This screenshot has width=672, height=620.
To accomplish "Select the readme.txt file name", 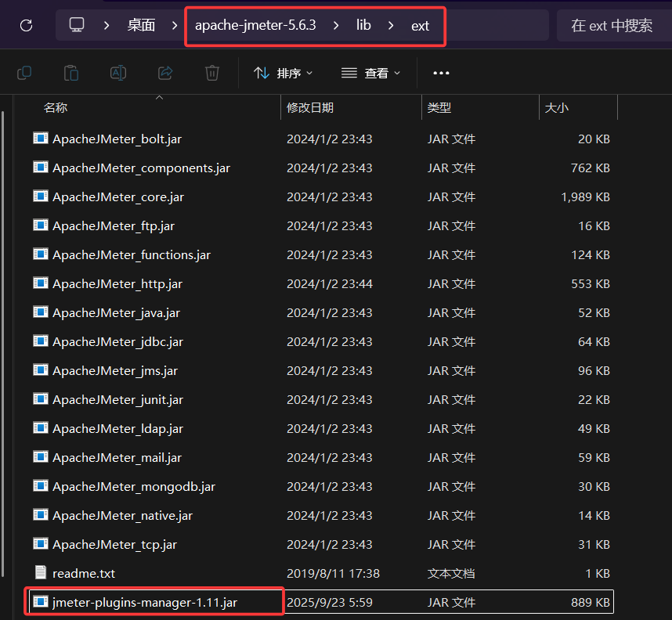I will (84, 573).
